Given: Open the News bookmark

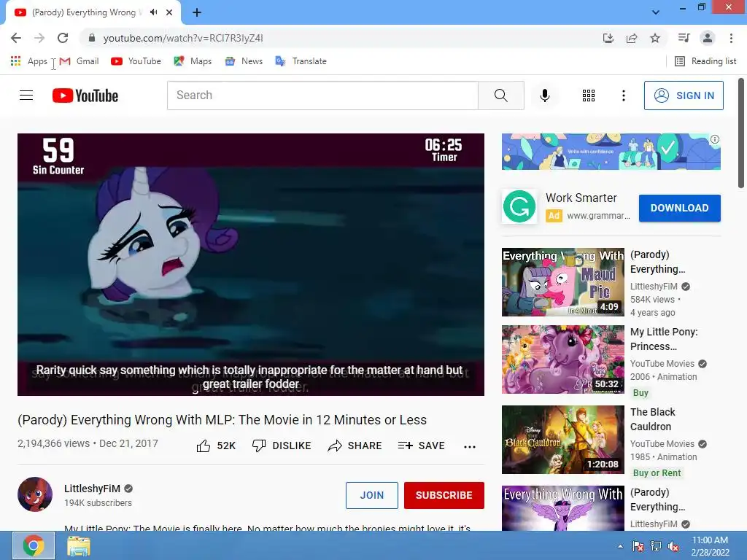Looking at the screenshot, I should click(244, 61).
